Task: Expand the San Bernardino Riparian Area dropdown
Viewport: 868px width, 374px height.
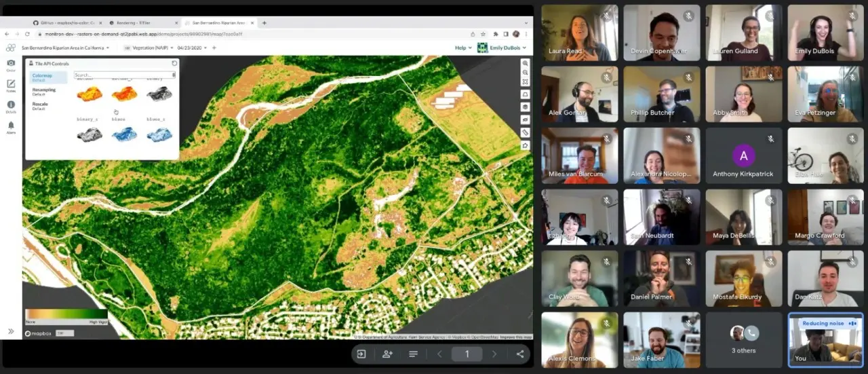Action: [x=65, y=48]
